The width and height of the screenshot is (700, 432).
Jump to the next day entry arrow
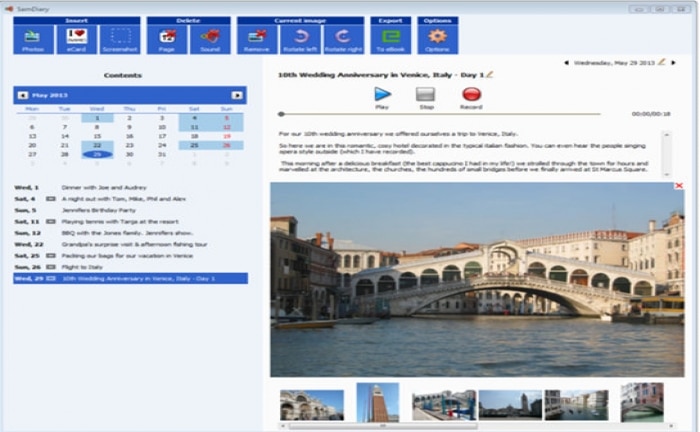click(674, 62)
